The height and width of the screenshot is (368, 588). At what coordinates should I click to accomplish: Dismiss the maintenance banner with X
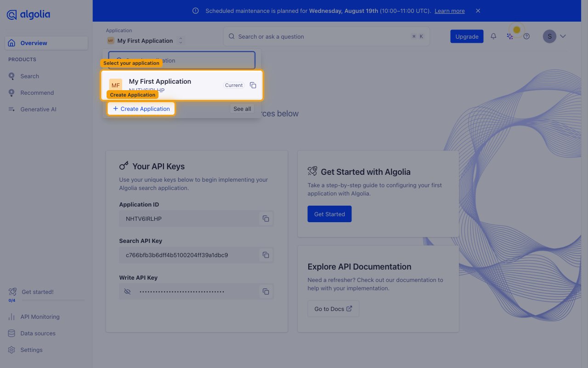(x=478, y=11)
